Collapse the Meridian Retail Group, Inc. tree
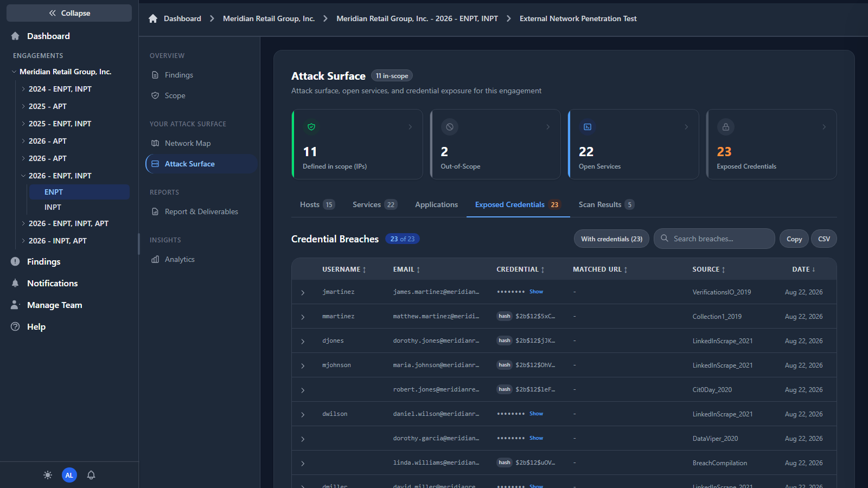 pos(14,72)
